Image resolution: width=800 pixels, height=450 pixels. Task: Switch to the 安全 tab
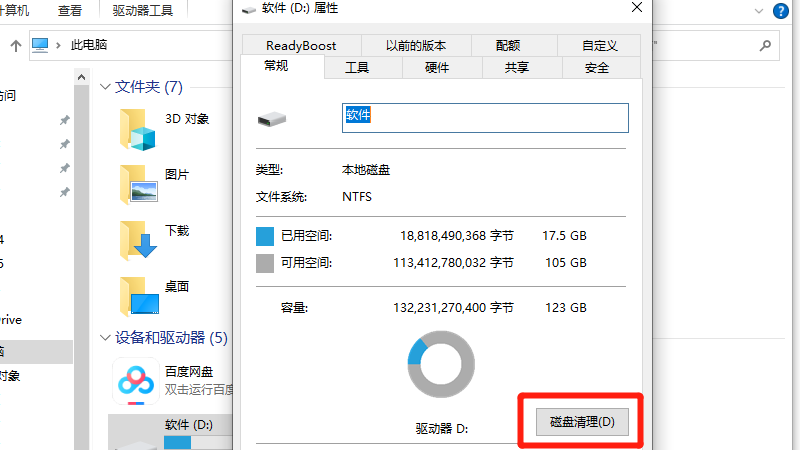597,68
